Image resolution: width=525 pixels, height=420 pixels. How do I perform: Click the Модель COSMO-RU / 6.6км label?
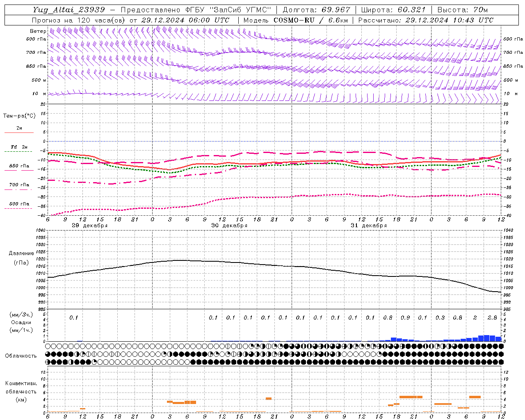295,20
